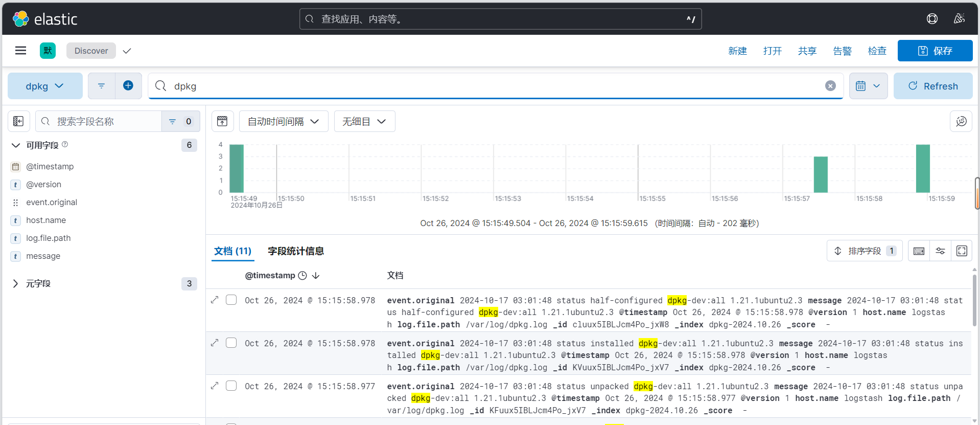Click the dpkg query input
Screen dimensions: 980x425
[x=496, y=86]
